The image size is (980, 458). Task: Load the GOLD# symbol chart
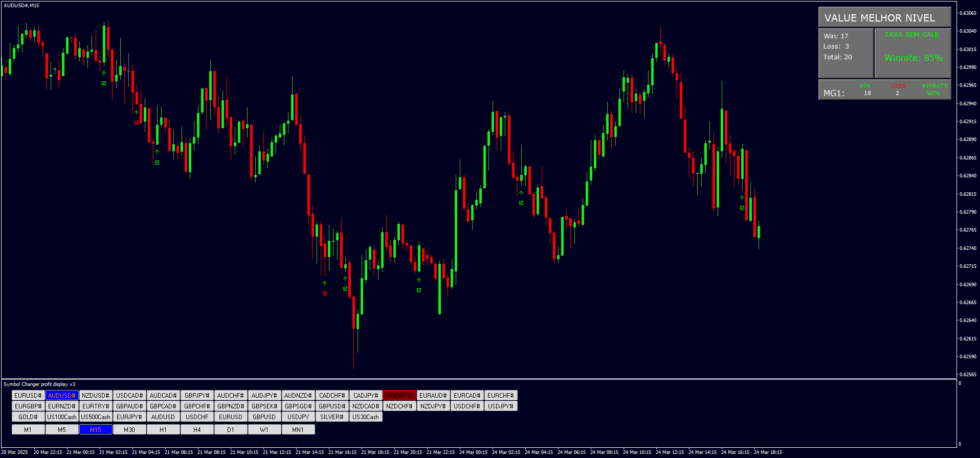[28, 417]
